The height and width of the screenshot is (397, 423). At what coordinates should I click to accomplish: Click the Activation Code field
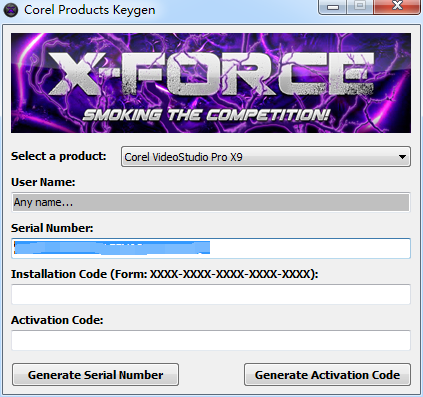[211, 340]
